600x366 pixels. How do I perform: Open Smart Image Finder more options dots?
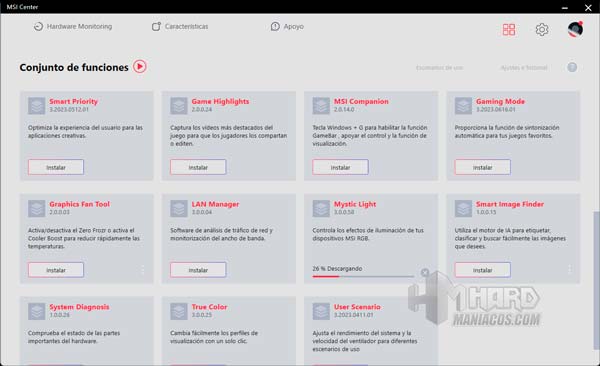tap(570, 270)
